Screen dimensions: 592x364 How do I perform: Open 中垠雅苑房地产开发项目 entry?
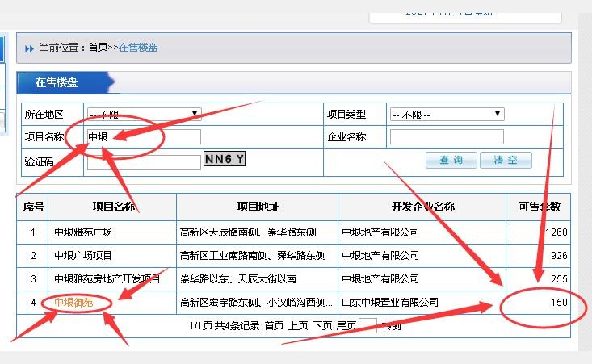click(107, 279)
